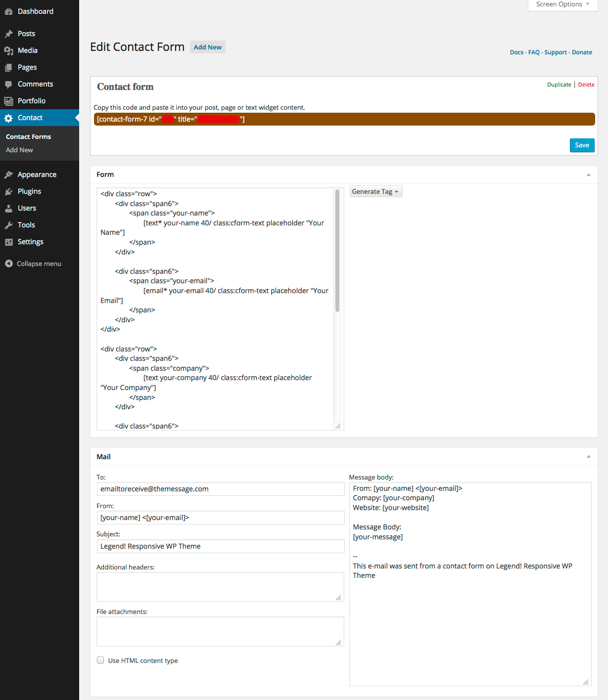
Task: Click the Subject field
Action: [221, 546]
